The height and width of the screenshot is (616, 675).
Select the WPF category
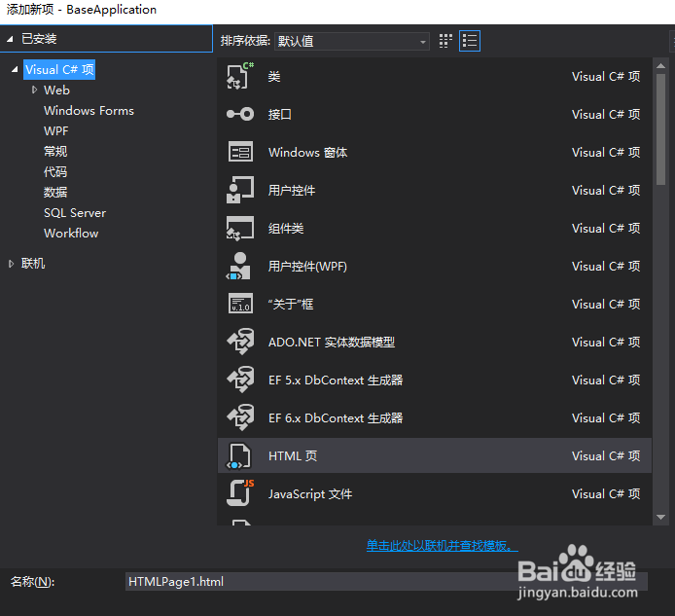coord(56,131)
